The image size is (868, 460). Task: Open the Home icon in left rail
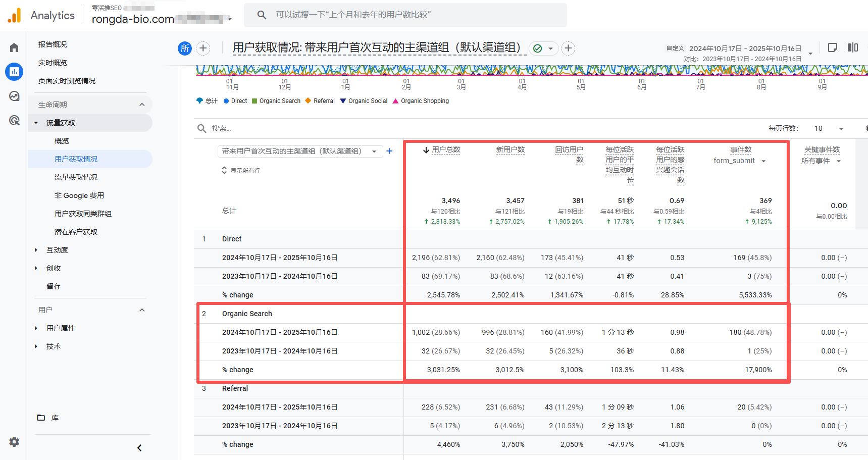click(x=14, y=47)
